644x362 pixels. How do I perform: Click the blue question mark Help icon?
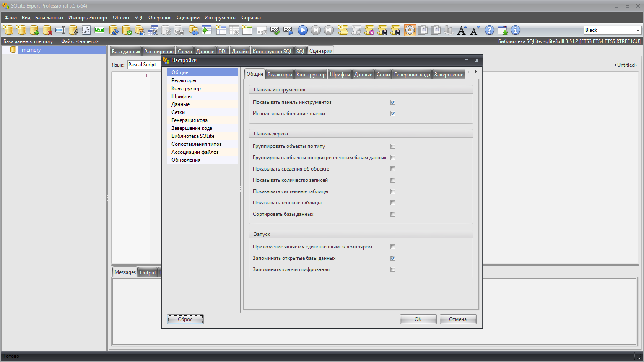489,30
